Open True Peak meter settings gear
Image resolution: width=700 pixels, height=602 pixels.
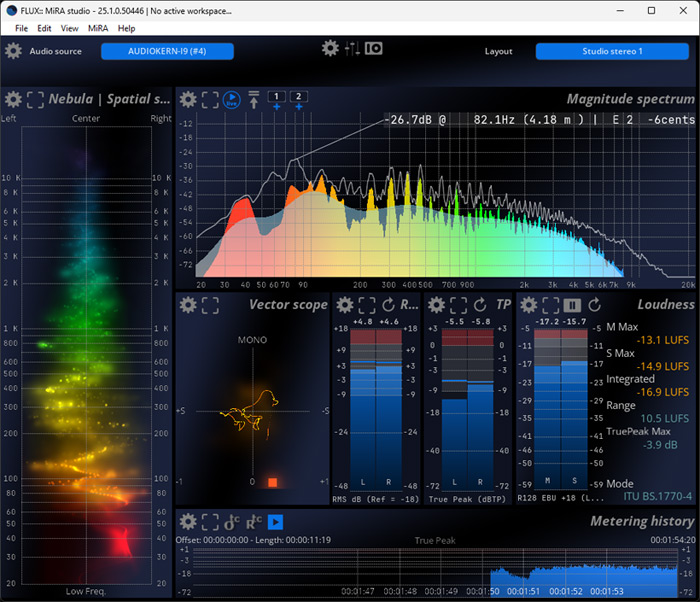pyautogui.click(x=436, y=305)
